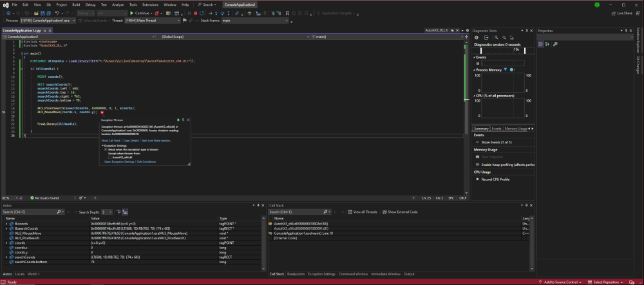Click Zoom Out icon in Diagnostic Tools
644x285 pixels.
[504, 37]
